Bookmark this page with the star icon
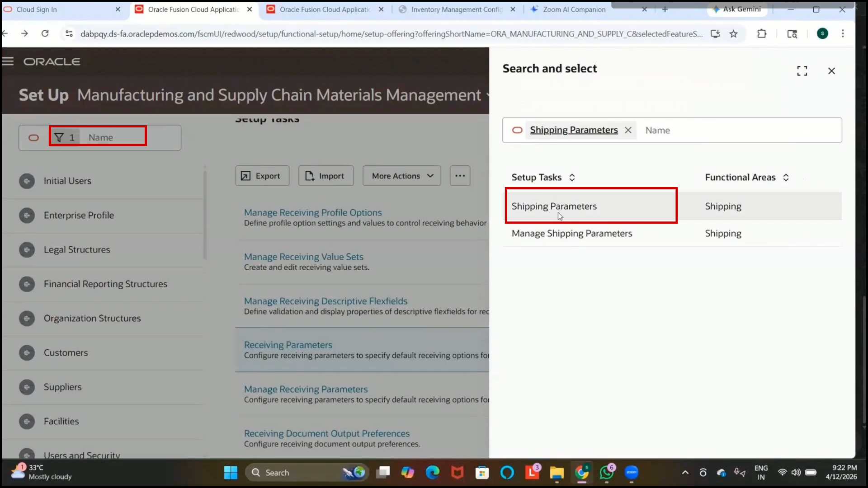868x488 pixels. [733, 34]
